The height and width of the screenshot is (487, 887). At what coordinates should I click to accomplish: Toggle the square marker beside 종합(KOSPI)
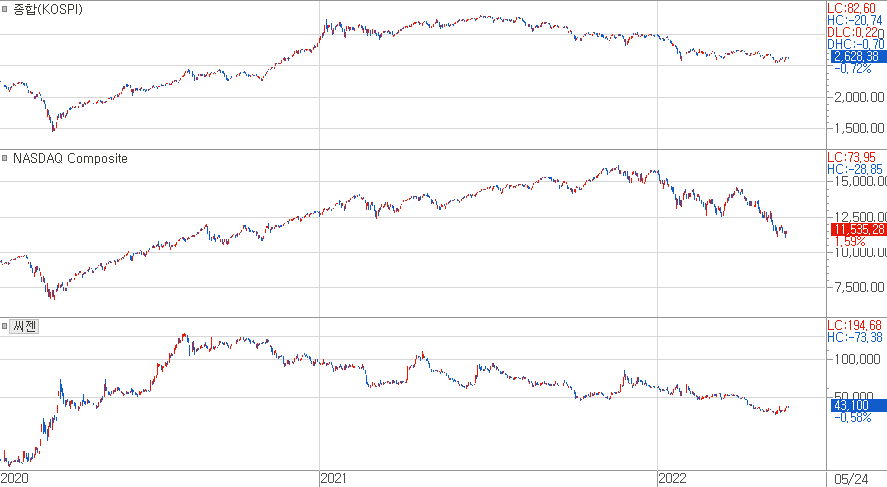click(5, 9)
